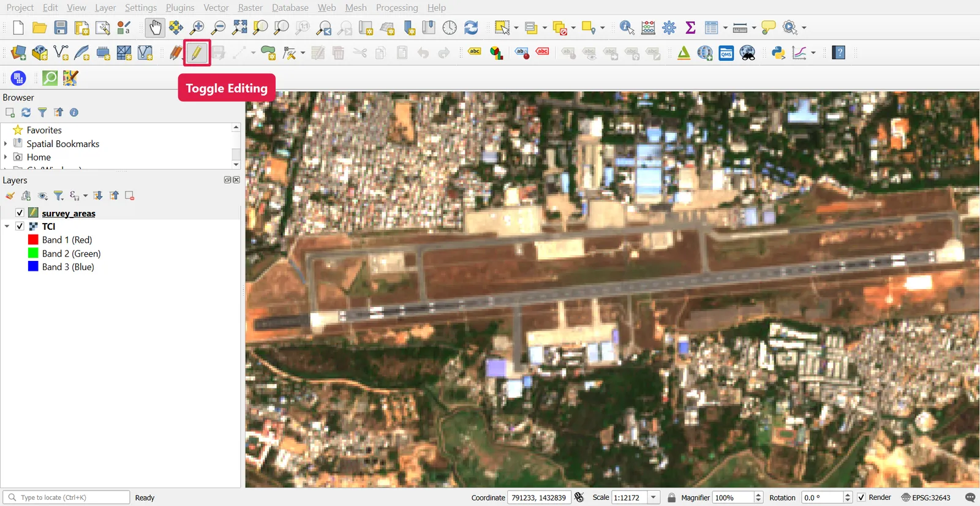The height and width of the screenshot is (506, 980).
Task: Open the Temporal Controller clock icon
Action: [450, 28]
